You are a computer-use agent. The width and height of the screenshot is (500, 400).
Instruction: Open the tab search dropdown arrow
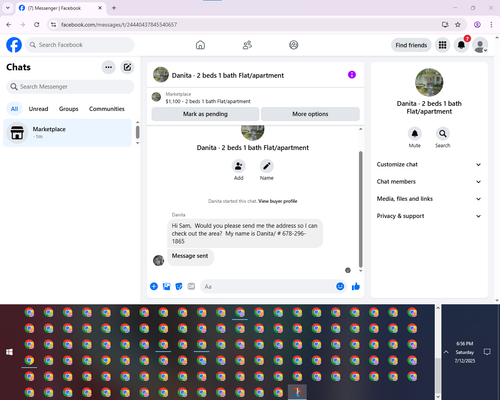coord(8,8)
